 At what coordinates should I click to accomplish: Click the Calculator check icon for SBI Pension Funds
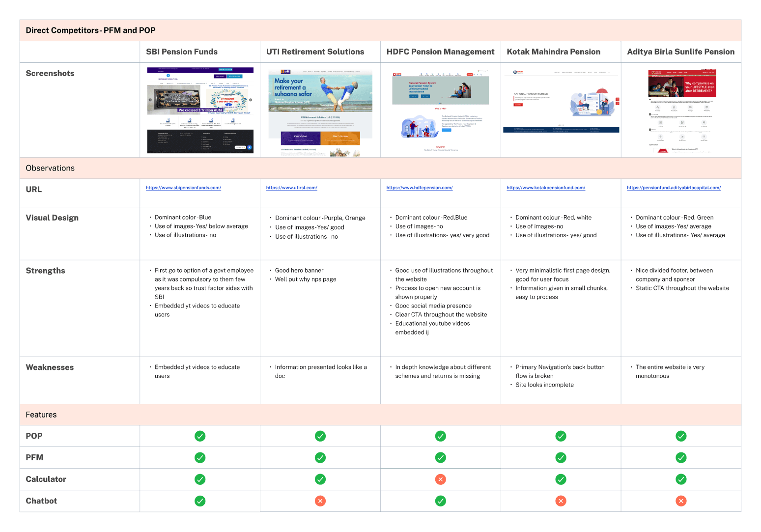coord(200,479)
